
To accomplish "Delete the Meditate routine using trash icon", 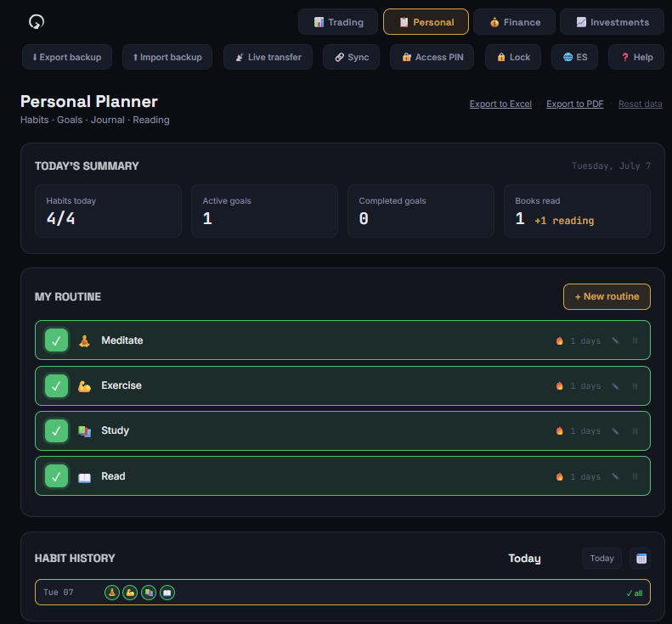I will (x=635, y=340).
